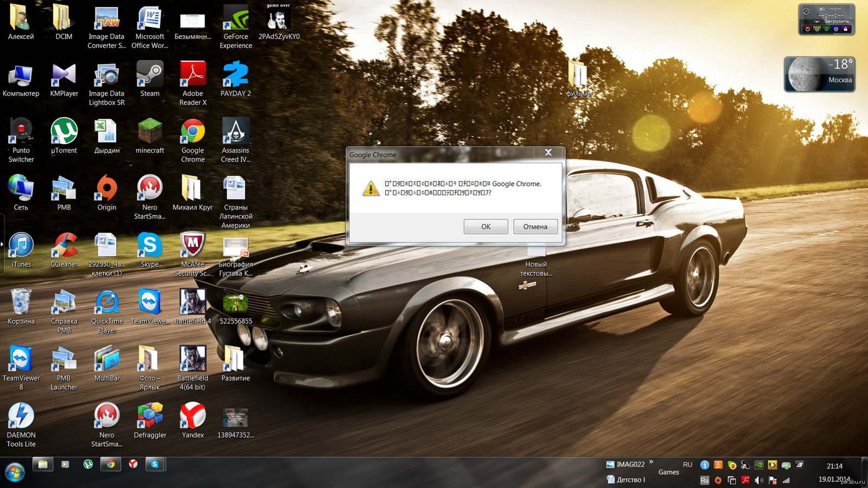Select the фильмы folder on desktop

[578, 79]
